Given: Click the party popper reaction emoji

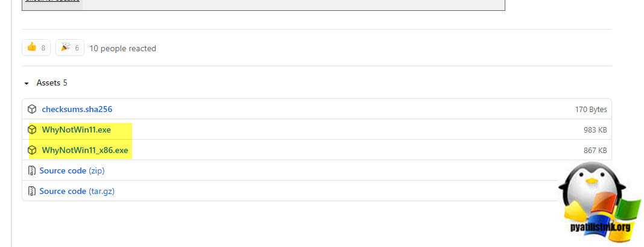Looking at the screenshot, I should [x=66, y=48].
